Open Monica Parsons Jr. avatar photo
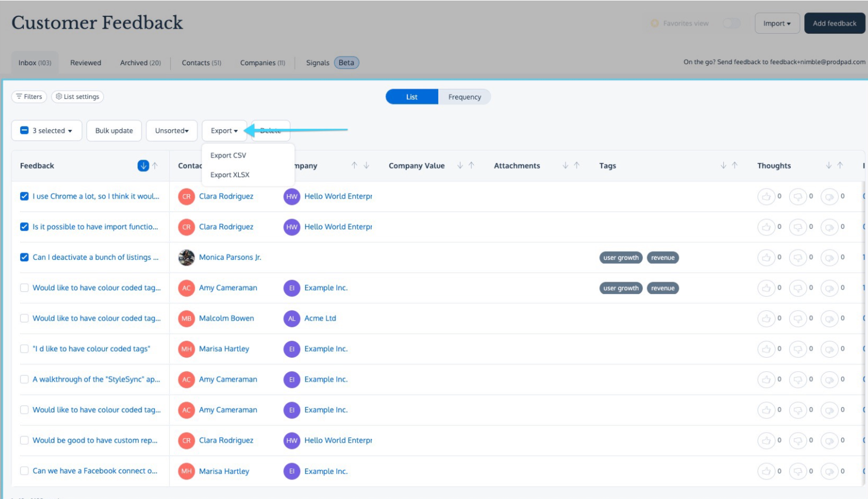This screenshot has width=868, height=499. click(x=187, y=257)
